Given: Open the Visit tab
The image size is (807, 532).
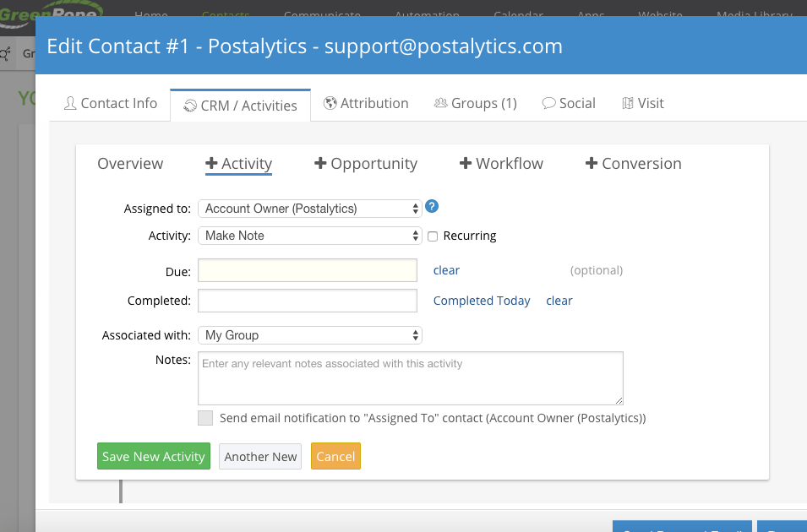Looking at the screenshot, I should click(643, 103).
